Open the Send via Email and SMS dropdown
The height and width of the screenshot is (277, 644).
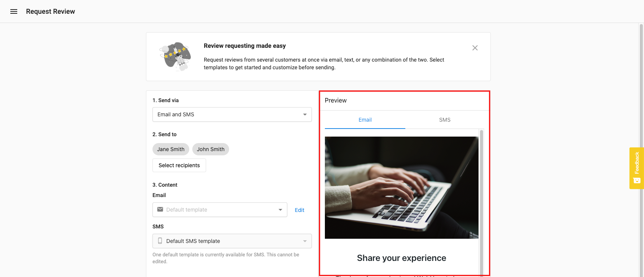232,114
